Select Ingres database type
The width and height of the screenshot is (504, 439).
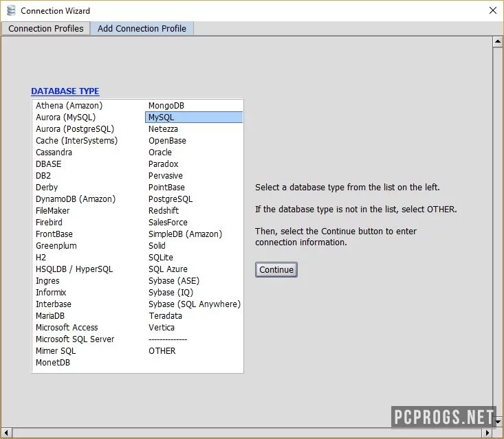[47, 281]
